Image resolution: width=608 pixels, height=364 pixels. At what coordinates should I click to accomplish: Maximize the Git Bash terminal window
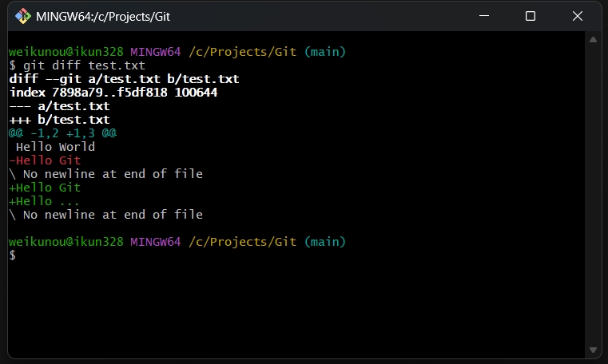click(x=531, y=16)
